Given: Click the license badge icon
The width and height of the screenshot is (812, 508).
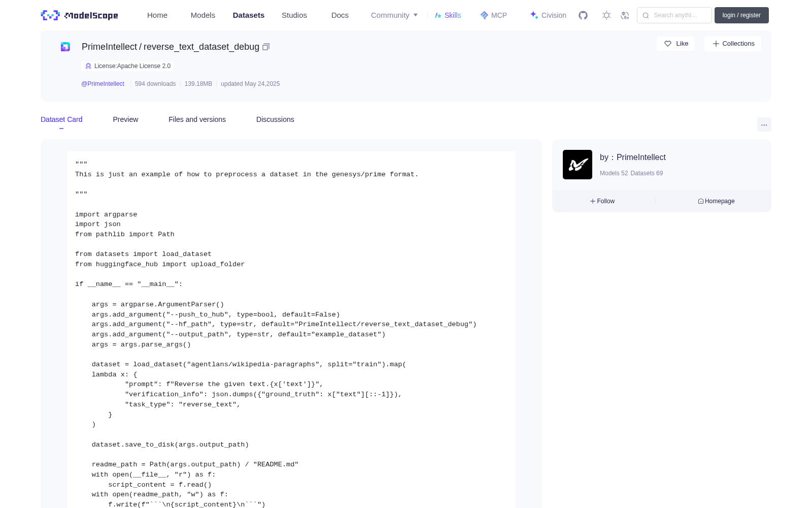Looking at the screenshot, I should [x=88, y=66].
